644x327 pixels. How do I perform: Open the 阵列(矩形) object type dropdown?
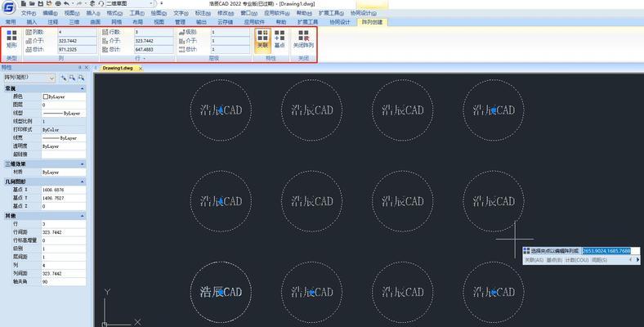(x=29, y=78)
